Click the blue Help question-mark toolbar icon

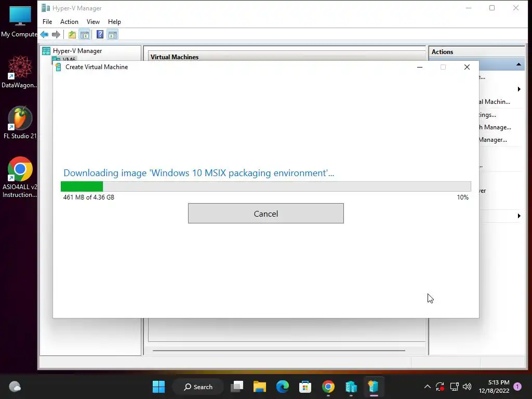(100, 35)
